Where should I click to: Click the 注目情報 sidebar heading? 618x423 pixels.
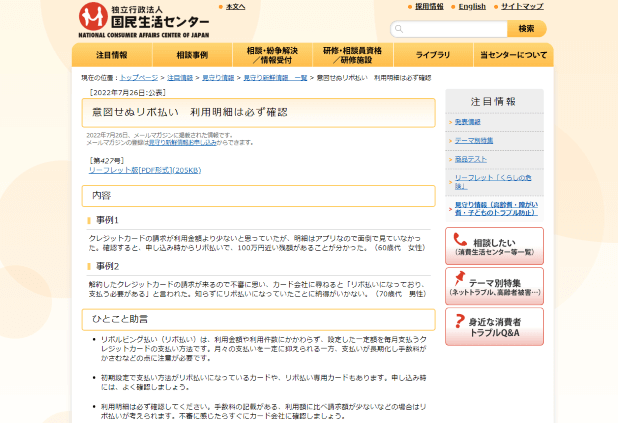coord(493,101)
